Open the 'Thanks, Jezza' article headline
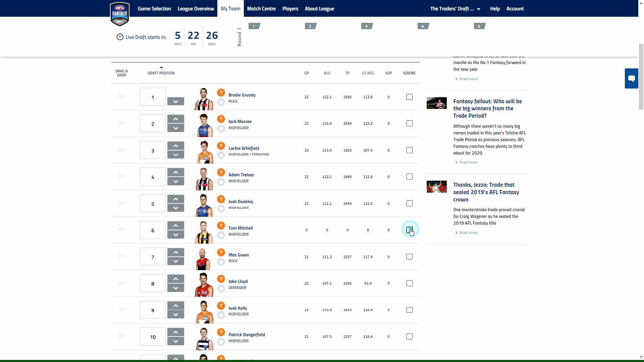 click(486, 192)
